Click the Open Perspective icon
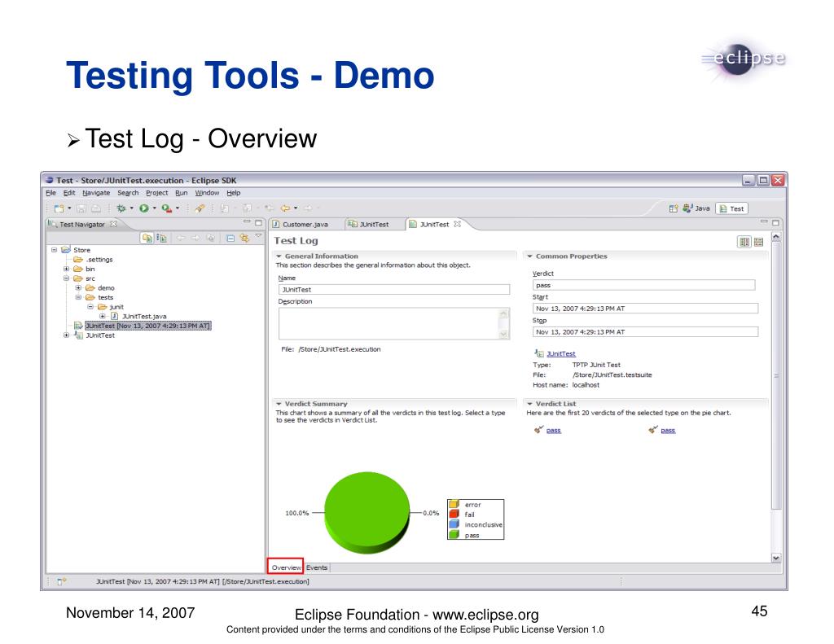 (x=674, y=208)
